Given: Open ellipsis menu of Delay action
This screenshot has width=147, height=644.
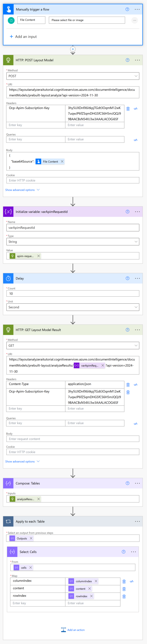Looking at the screenshot, I should pos(137,278).
